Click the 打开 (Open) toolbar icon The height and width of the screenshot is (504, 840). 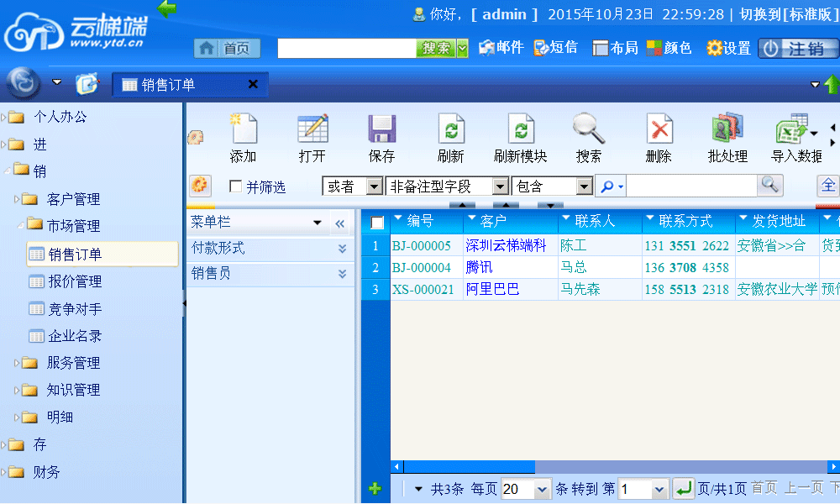pos(312,129)
